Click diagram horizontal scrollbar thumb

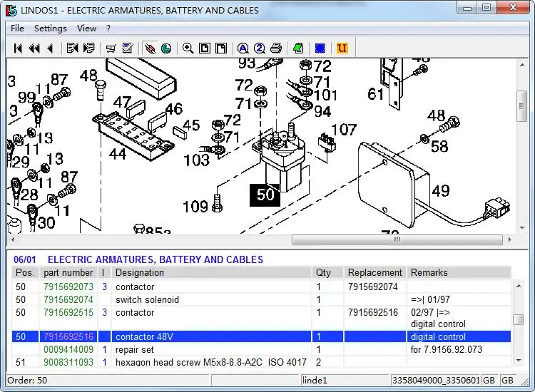(397, 239)
